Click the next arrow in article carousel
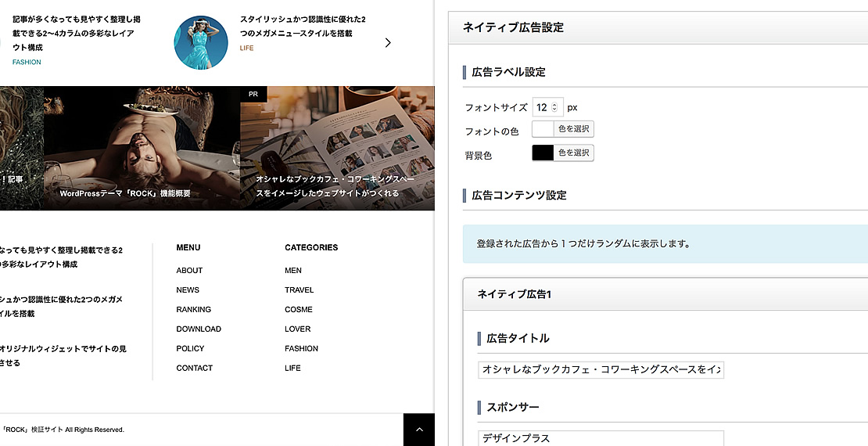 point(388,43)
